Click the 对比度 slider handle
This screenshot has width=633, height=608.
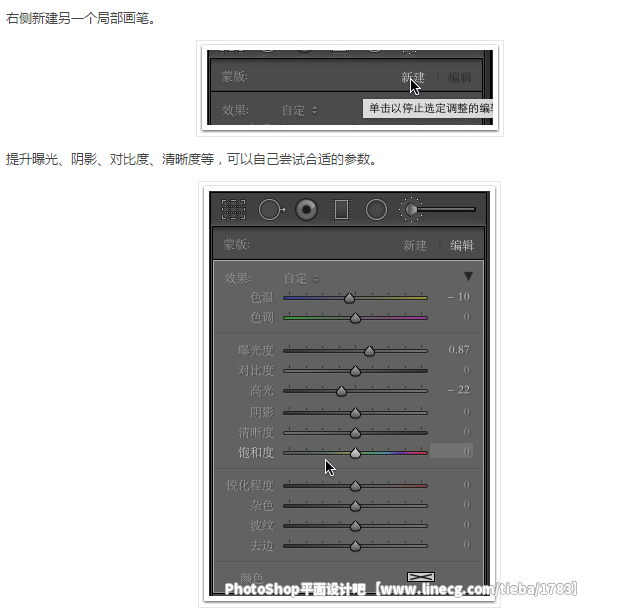(355, 371)
